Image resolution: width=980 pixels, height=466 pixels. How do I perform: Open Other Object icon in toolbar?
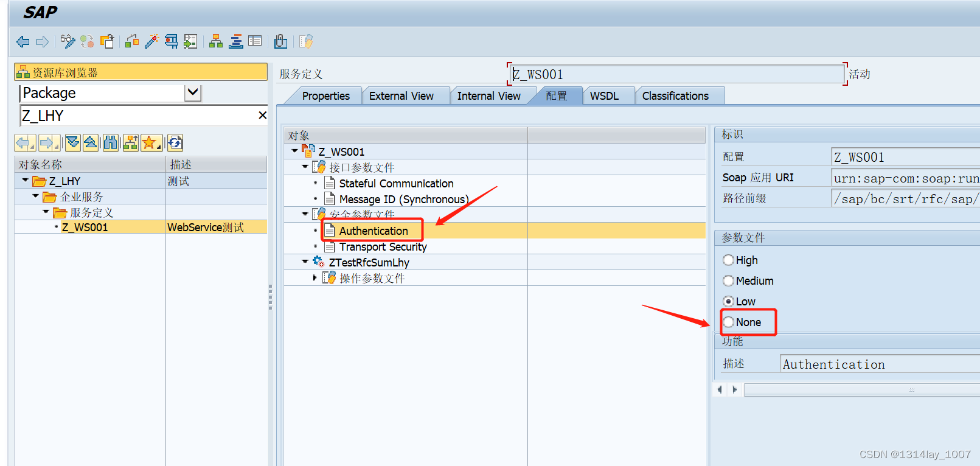click(x=107, y=41)
